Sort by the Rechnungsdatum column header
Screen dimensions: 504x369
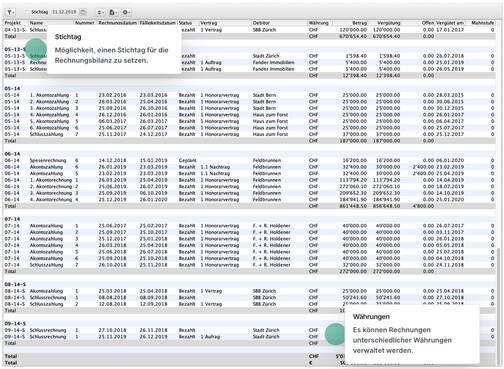pyautogui.click(x=118, y=23)
